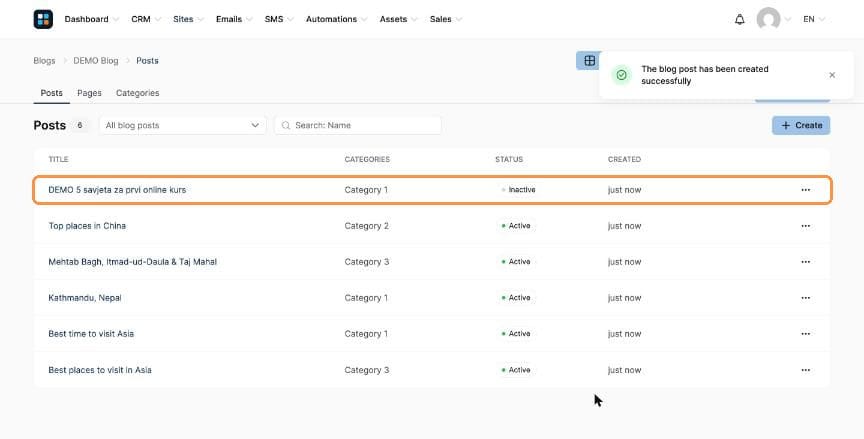
Task: Dismiss the blog post created notification
Action: pos(832,75)
